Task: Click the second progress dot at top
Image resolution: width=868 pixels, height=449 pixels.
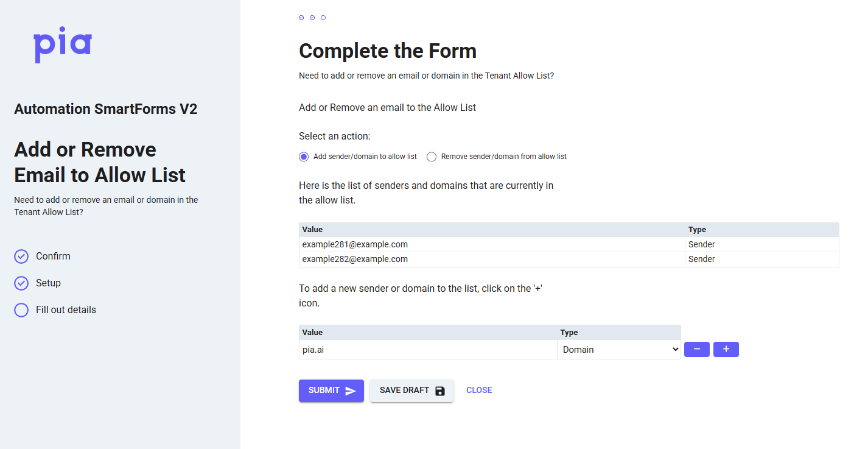Action: 312,18
